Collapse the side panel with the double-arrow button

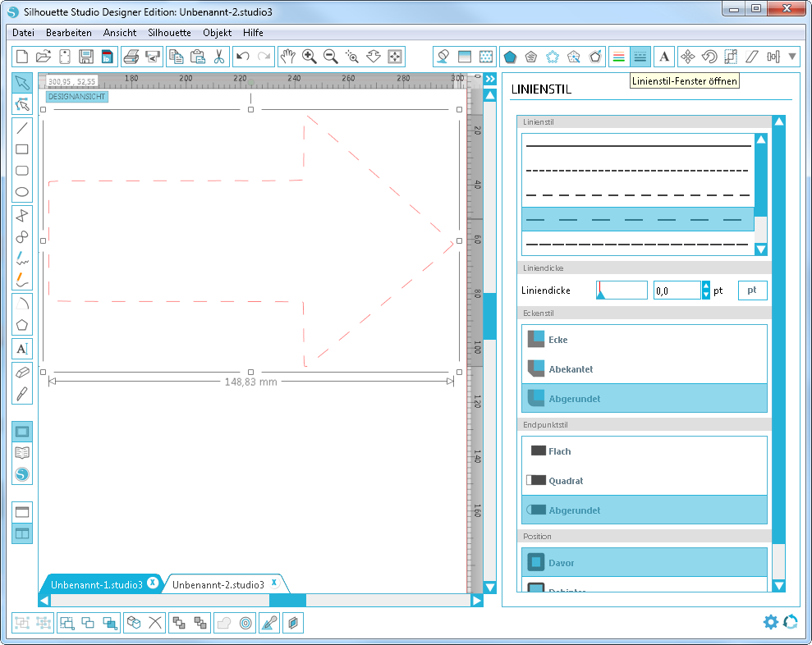[490, 79]
